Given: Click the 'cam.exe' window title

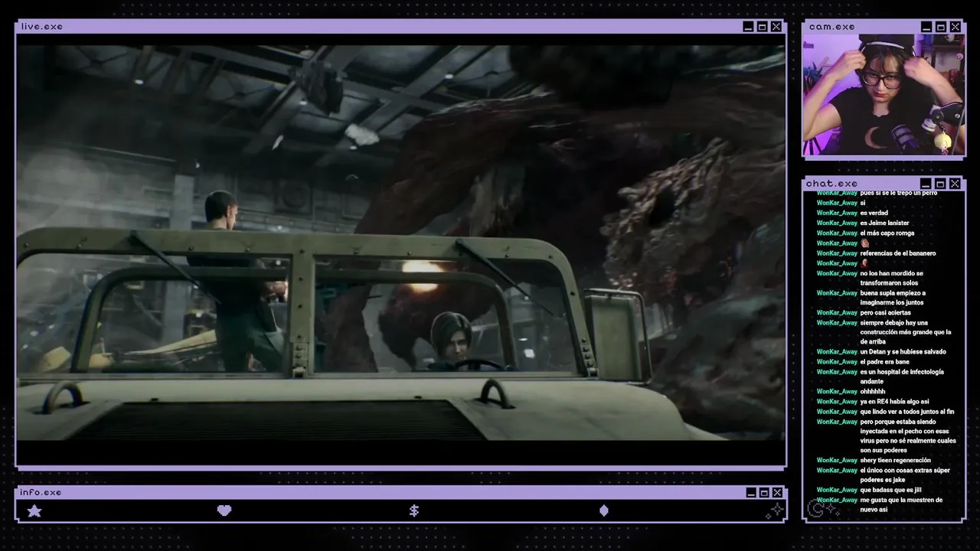Looking at the screenshot, I should click(831, 27).
